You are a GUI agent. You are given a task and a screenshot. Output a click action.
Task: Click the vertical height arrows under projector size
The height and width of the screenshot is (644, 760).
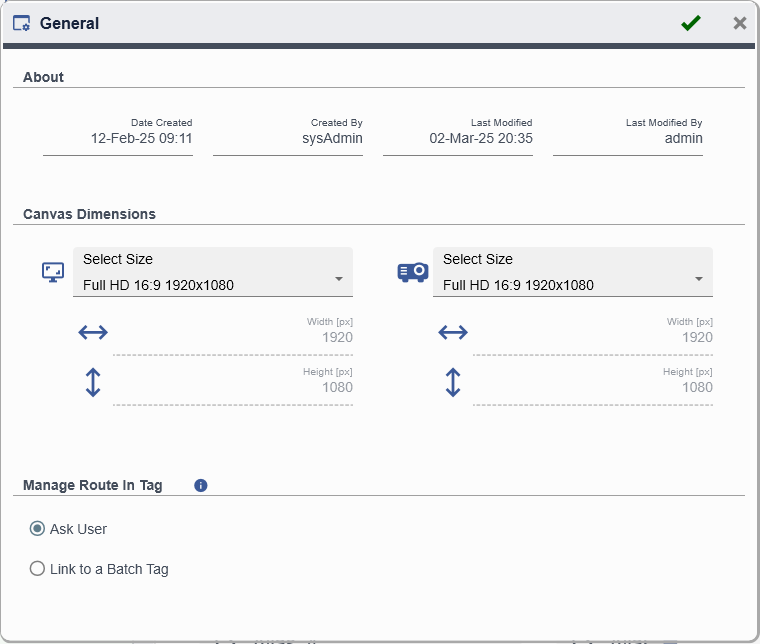tap(453, 382)
